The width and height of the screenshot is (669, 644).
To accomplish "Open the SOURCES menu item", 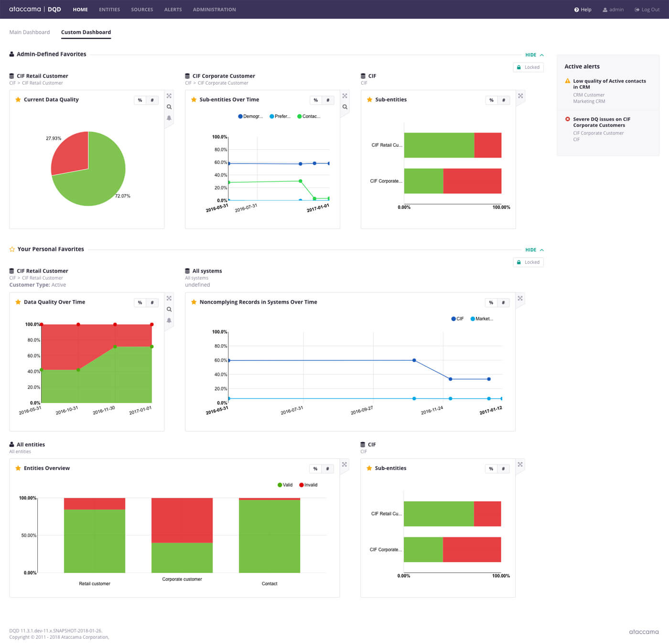I will click(142, 9).
